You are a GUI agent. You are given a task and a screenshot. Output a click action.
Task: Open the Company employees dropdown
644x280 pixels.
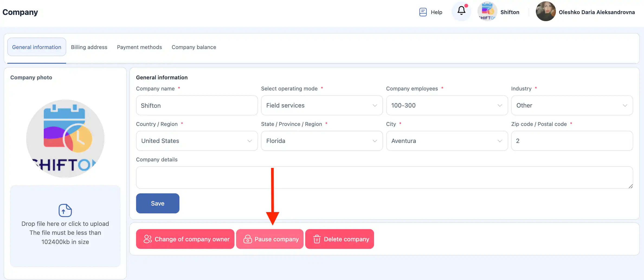coord(447,105)
